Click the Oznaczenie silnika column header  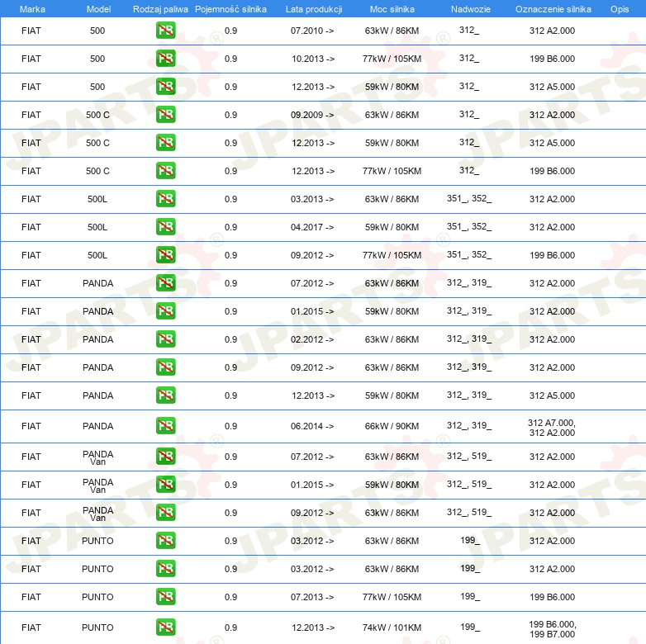553,9
